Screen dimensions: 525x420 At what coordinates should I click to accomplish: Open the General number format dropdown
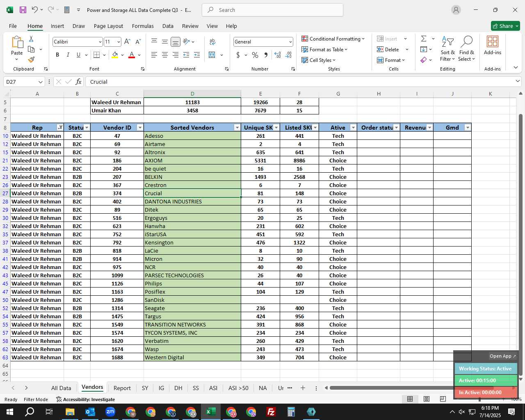click(x=290, y=42)
